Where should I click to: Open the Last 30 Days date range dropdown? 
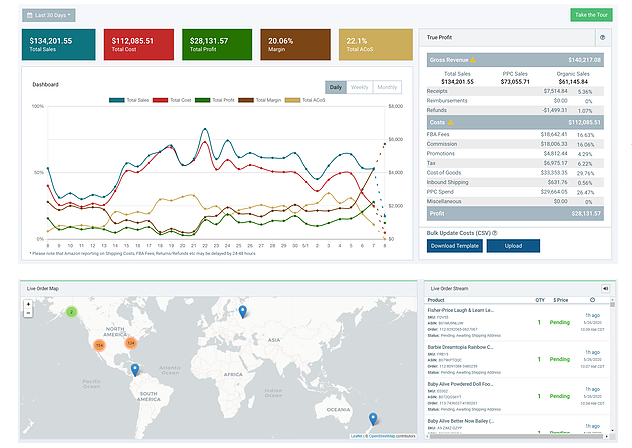coord(47,15)
